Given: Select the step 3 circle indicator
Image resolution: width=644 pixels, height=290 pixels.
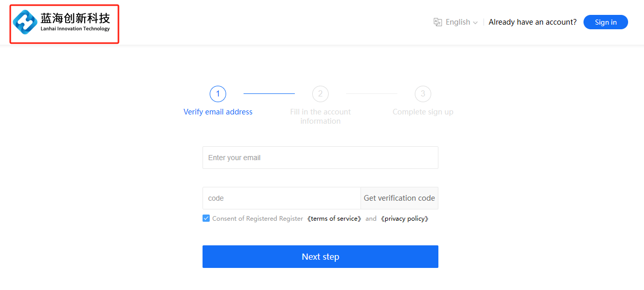Looking at the screenshot, I should tap(423, 94).
